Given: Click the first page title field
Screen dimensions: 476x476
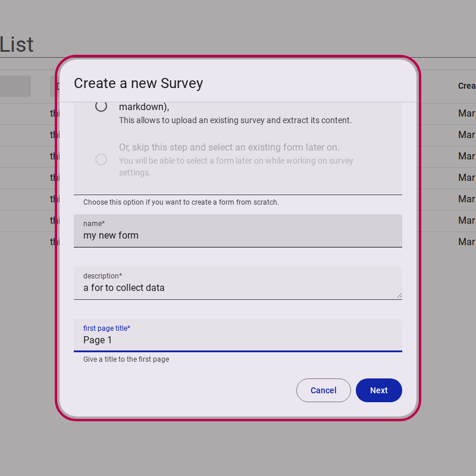Looking at the screenshot, I should coord(237,335).
